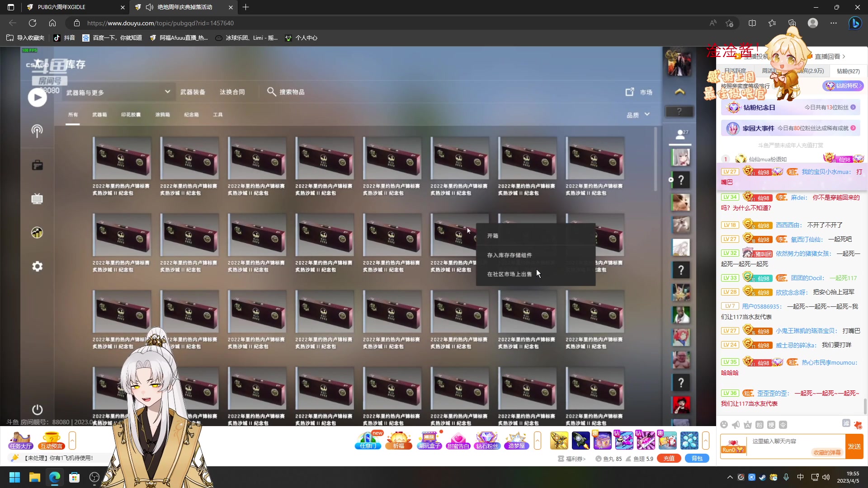Select the 工具 filter tab
Viewport: 868px width, 488px height.
[218, 115]
